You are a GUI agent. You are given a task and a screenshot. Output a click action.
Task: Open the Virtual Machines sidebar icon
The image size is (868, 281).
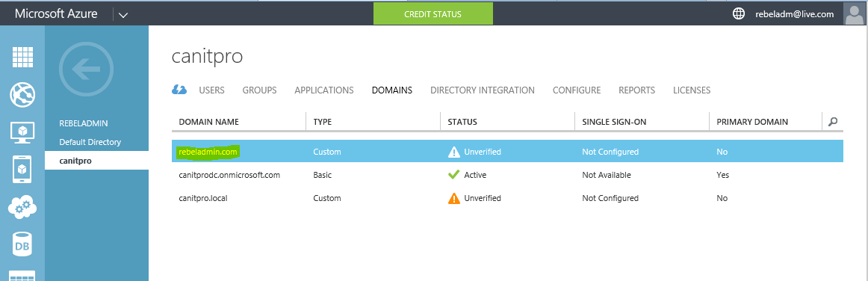tap(22, 132)
